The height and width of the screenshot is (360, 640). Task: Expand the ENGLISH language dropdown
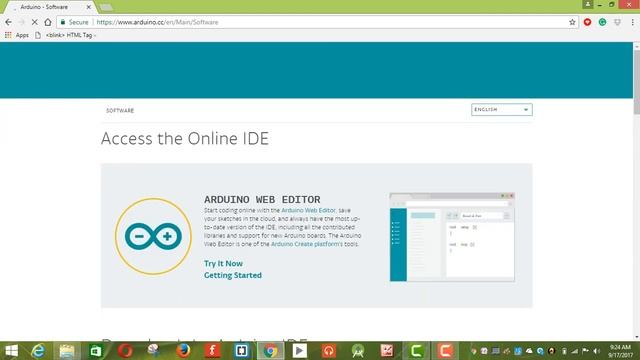pyautogui.click(x=502, y=109)
